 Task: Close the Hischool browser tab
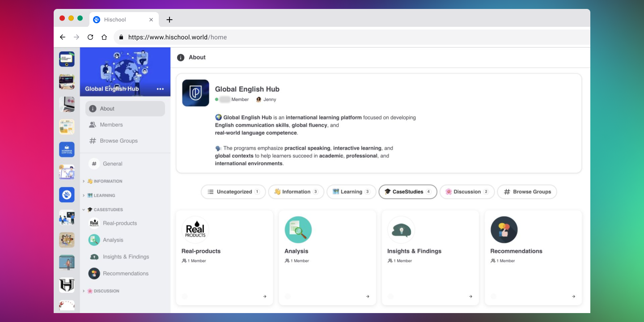[151, 20]
